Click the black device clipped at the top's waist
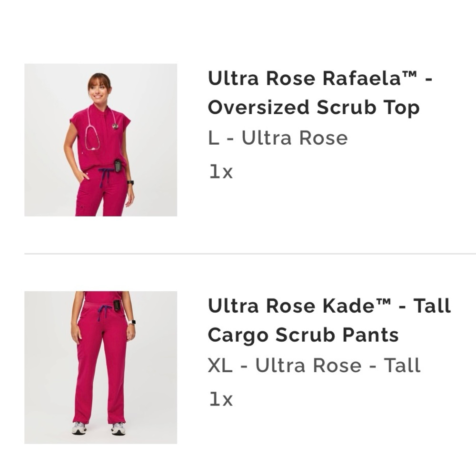Image resolution: width=476 pixels, height=476 pixels. click(118, 166)
